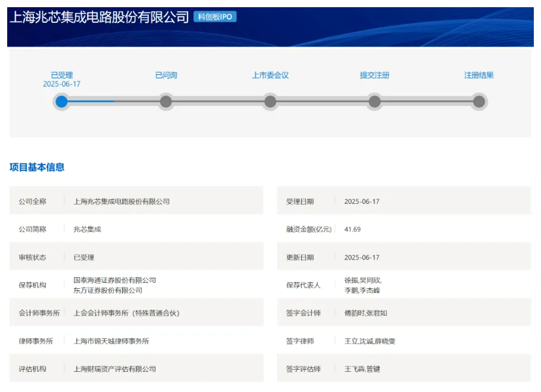Click the 已受理 stage label
The image size is (541, 392).
[x=62, y=75]
